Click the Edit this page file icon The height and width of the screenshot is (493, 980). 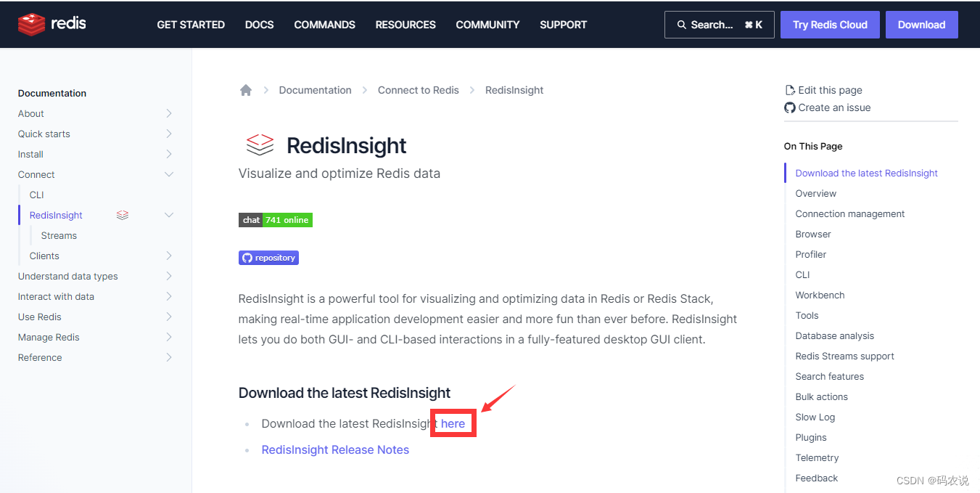point(790,90)
